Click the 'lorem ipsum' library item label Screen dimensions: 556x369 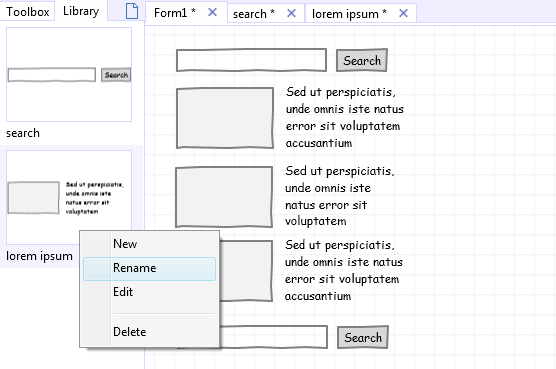coord(39,256)
